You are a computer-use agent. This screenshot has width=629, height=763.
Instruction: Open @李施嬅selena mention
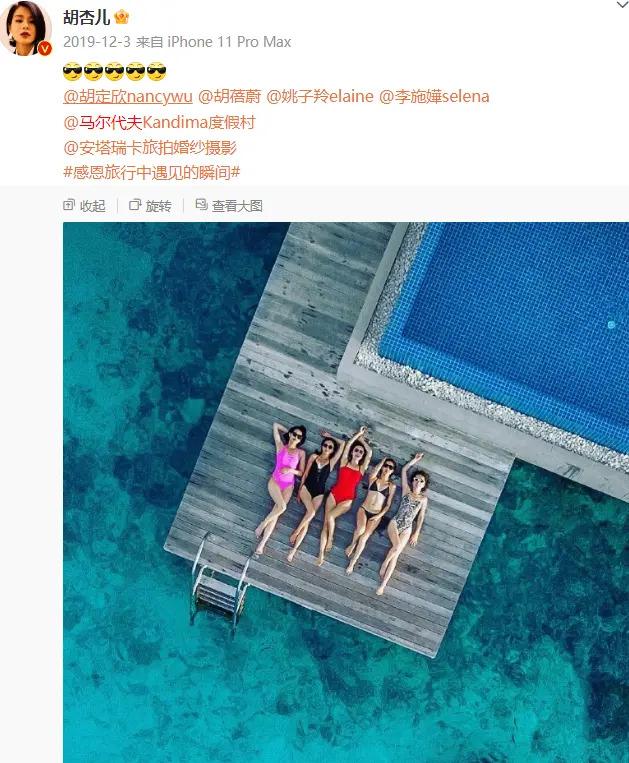point(434,96)
